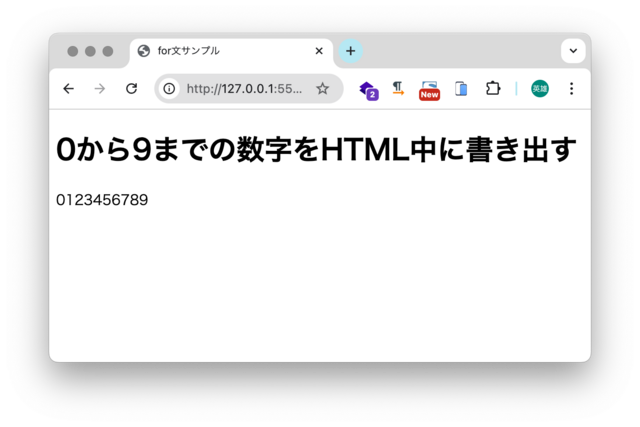Bookmark this page with the star
Screen dimensions: 640x427
click(322, 89)
